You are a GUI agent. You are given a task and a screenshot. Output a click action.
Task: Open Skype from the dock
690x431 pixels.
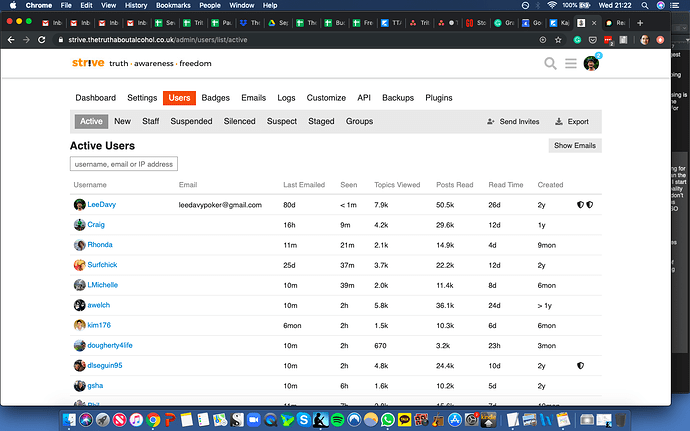304,420
